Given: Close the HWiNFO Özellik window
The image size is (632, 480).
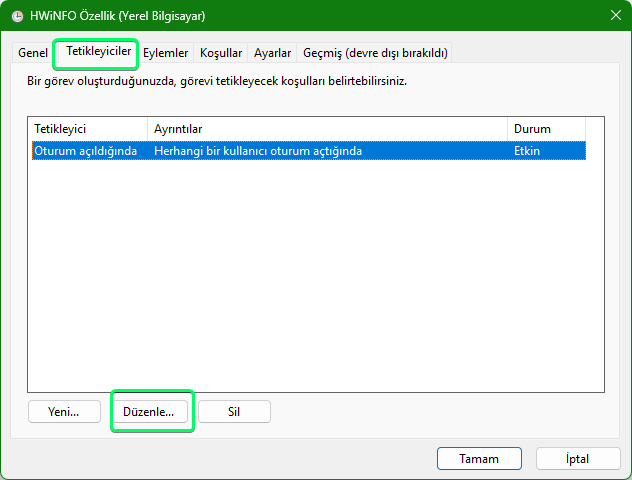Looking at the screenshot, I should tap(615, 16).
